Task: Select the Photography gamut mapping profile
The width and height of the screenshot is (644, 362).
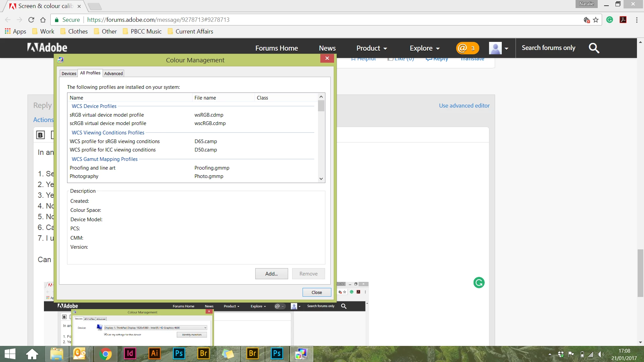Action: click(84, 176)
